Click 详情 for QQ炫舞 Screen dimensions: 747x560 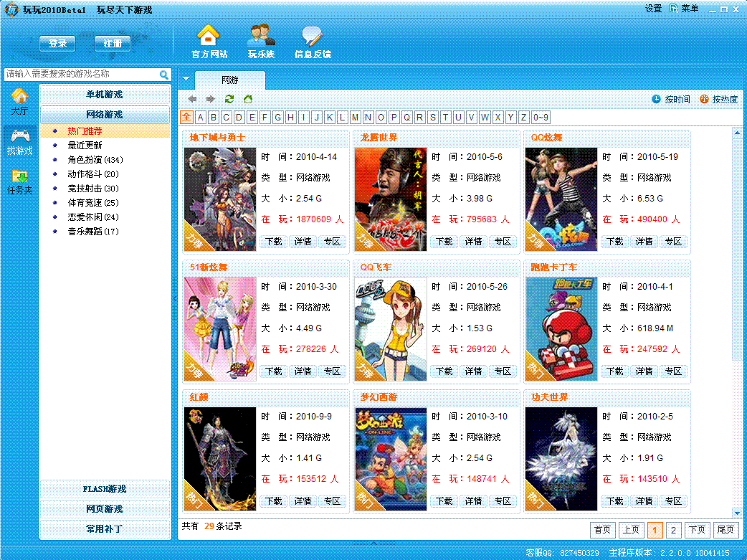point(644,242)
